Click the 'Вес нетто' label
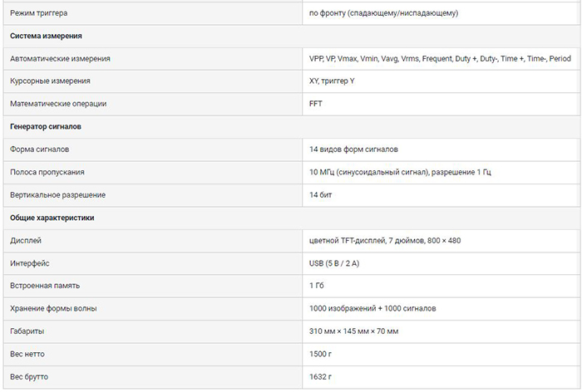The width and height of the screenshot is (582, 392). click(27, 354)
